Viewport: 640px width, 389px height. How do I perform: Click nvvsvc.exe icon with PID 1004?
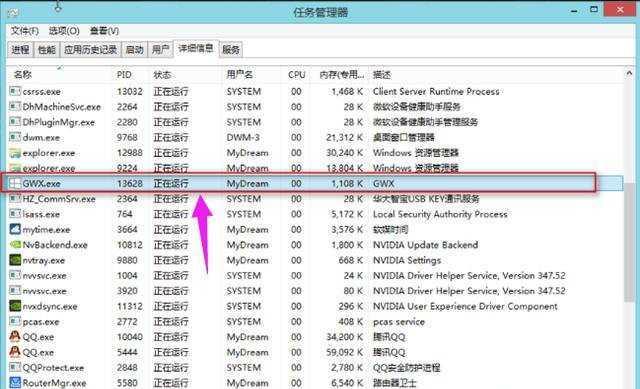pyautogui.click(x=15, y=276)
